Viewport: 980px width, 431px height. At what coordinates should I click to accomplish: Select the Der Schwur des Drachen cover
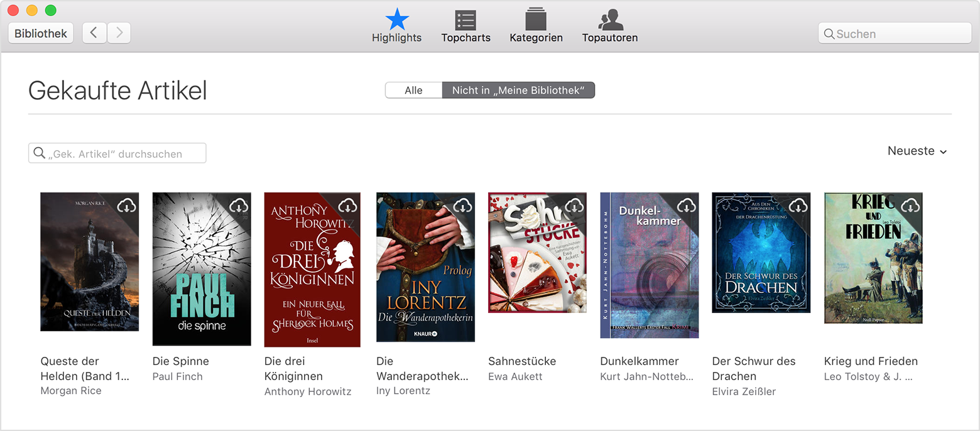tap(761, 253)
